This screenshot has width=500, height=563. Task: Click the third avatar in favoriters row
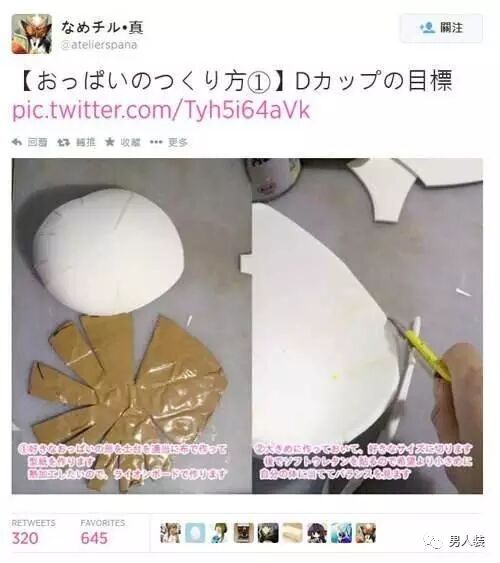click(219, 533)
